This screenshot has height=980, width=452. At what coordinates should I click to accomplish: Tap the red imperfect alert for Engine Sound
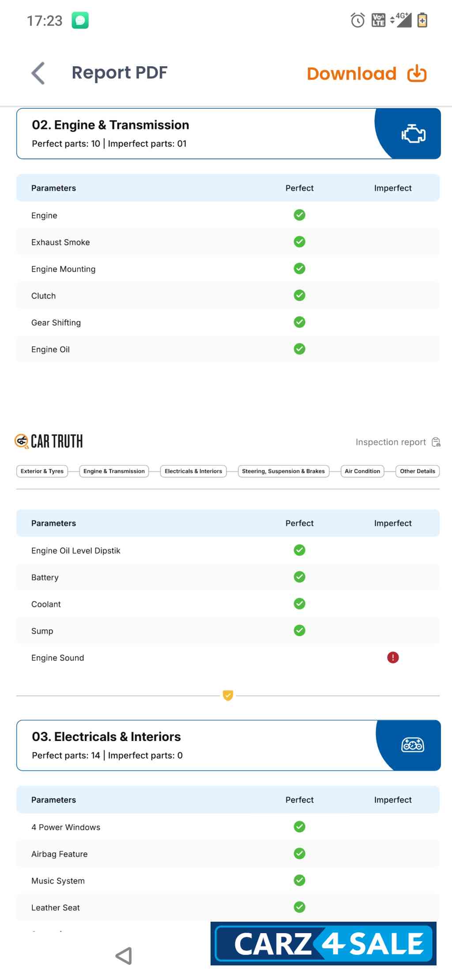coord(393,657)
